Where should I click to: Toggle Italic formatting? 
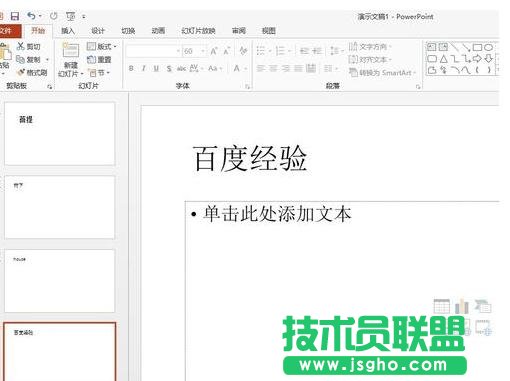pyautogui.click(x=144, y=69)
